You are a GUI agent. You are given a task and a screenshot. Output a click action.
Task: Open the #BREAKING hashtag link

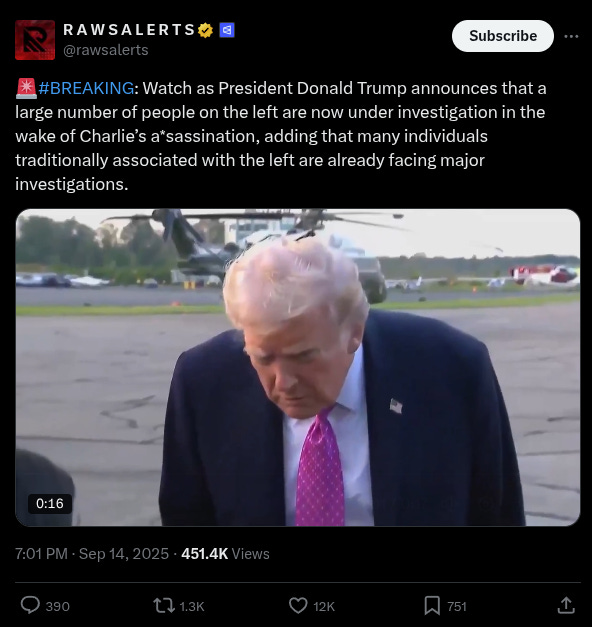(86, 88)
